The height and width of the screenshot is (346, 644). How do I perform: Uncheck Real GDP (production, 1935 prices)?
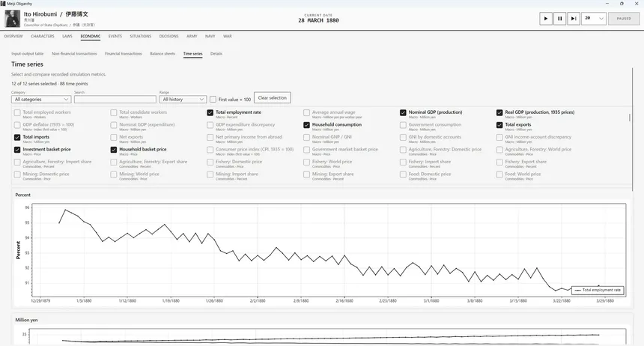[499, 112]
